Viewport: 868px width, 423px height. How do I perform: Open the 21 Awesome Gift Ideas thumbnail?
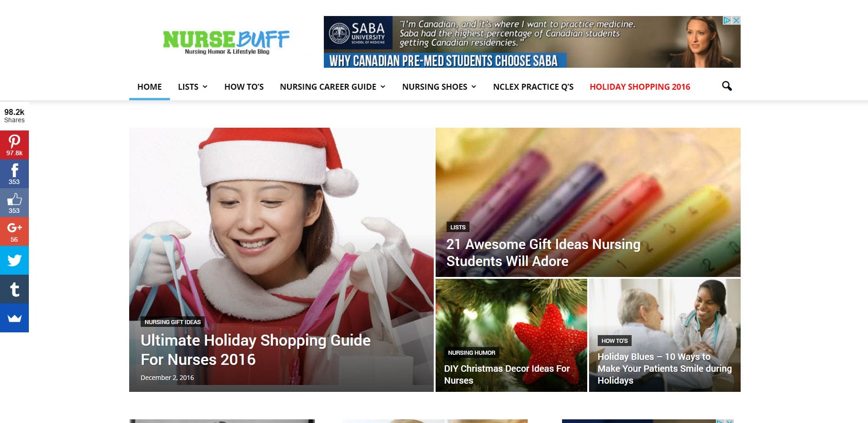coord(588,202)
